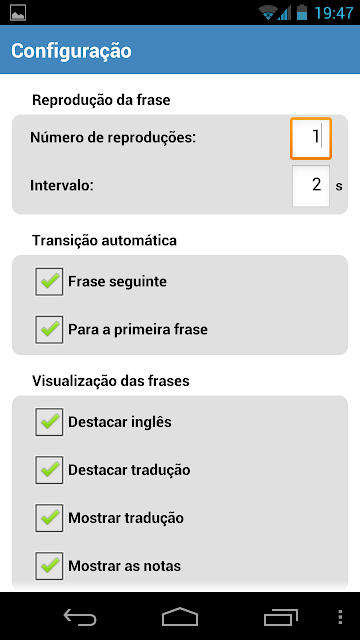The width and height of the screenshot is (360, 640).
Task: Focus the Número de reproduções input field
Action: click(311, 138)
